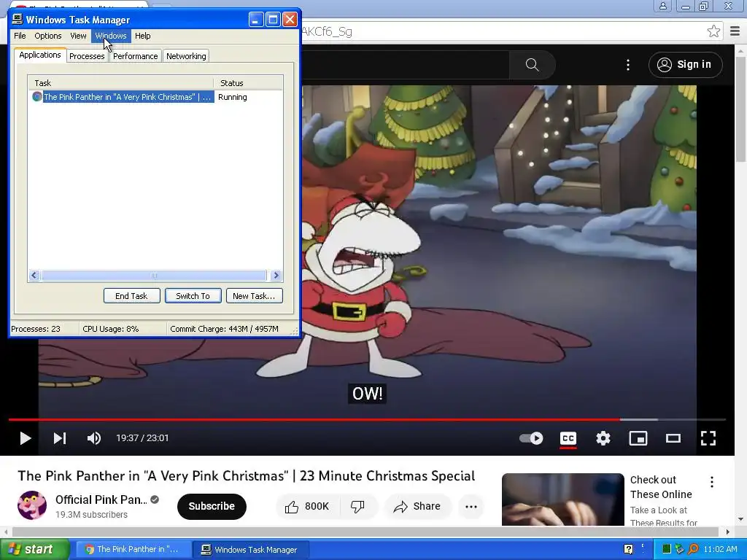Click the orange magnifier tray icon
The height and width of the screenshot is (560, 747).
(693, 550)
